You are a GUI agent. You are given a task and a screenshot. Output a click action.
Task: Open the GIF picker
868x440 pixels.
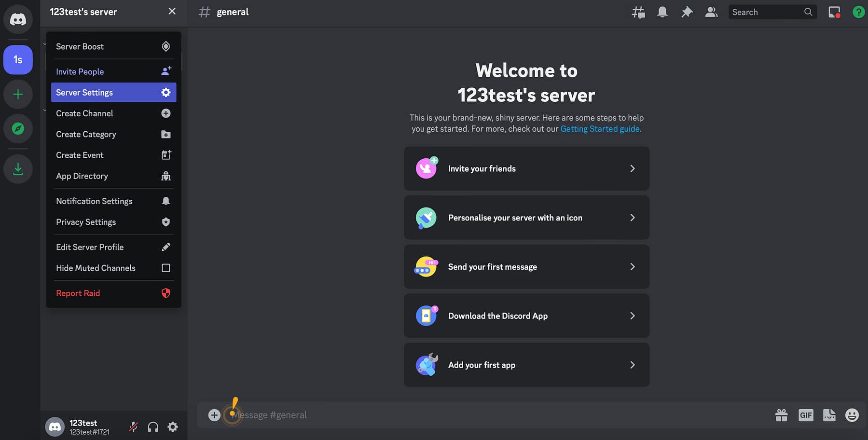tap(805, 414)
